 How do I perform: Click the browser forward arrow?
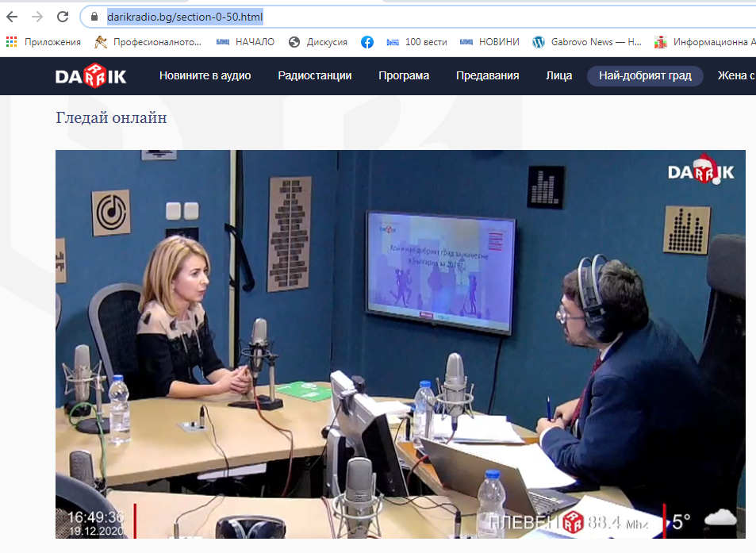[37, 17]
